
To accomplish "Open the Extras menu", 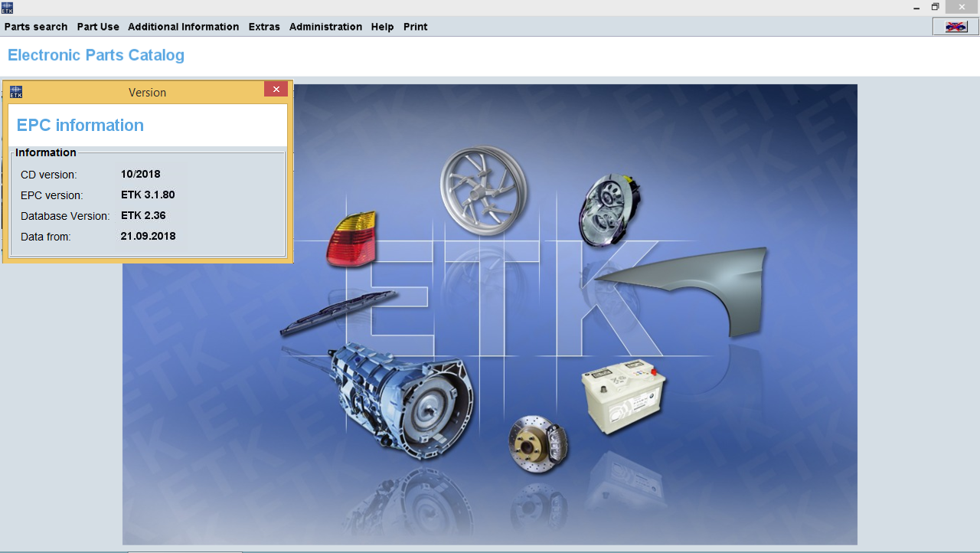I will point(264,27).
